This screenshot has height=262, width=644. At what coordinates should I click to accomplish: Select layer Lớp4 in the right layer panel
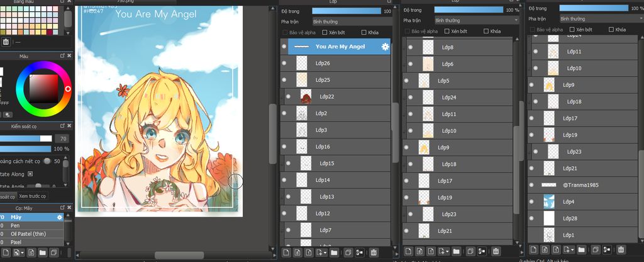click(x=582, y=202)
